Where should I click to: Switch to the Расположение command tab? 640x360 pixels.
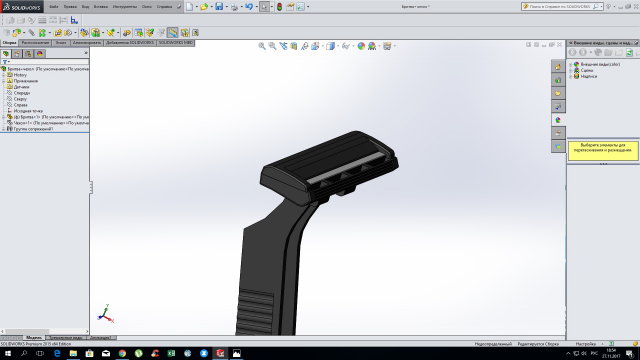click(35, 43)
